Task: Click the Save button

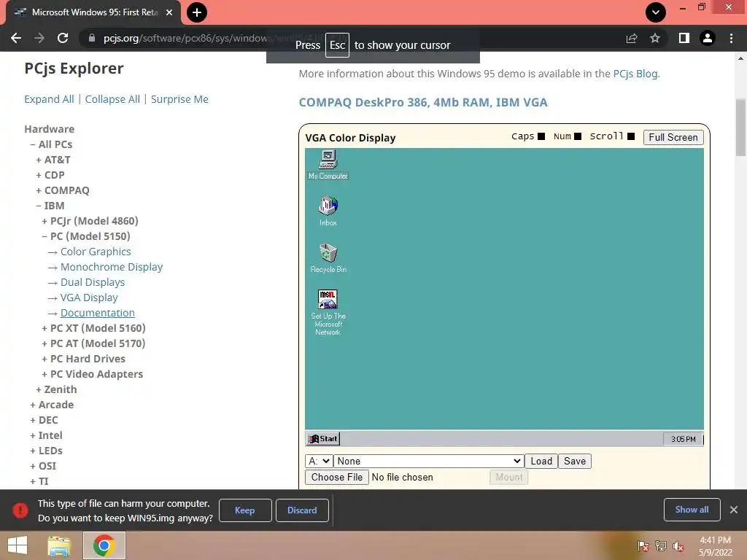Action: [575, 461]
